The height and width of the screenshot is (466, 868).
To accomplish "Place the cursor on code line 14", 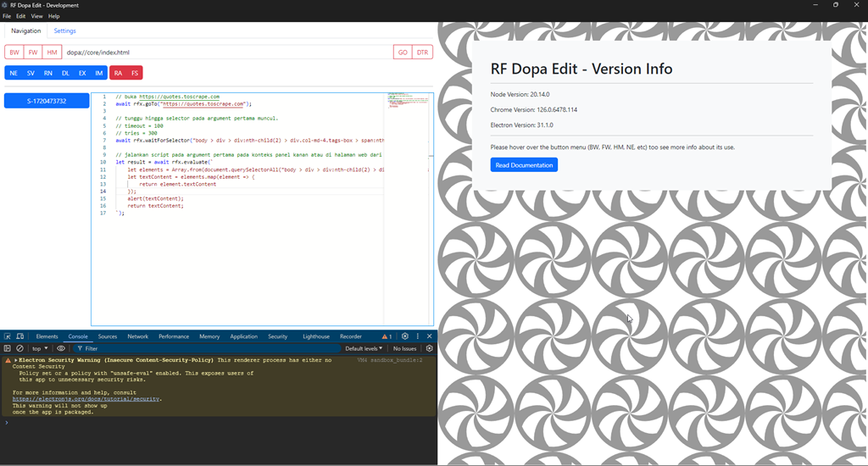I will point(249,191).
